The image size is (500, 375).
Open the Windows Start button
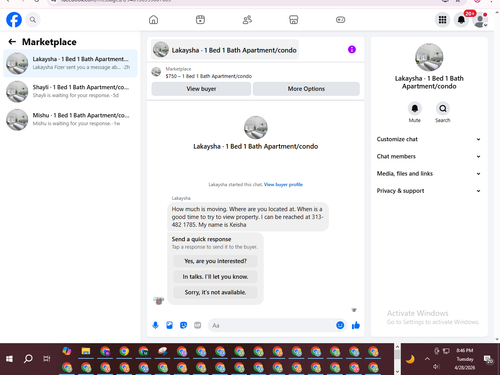click(9, 359)
